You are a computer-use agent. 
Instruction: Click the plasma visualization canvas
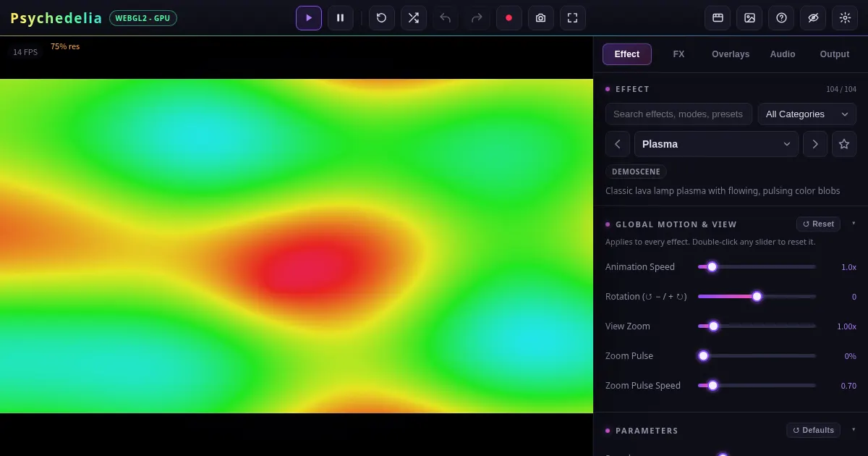[297, 246]
